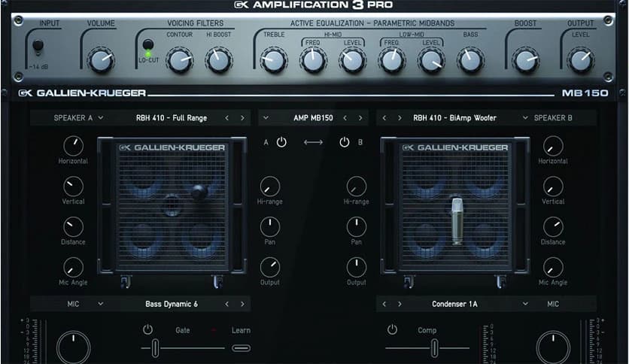Click the condenser mic on Speaker B cabinet
The width and height of the screenshot is (629, 364).
[x=457, y=221]
